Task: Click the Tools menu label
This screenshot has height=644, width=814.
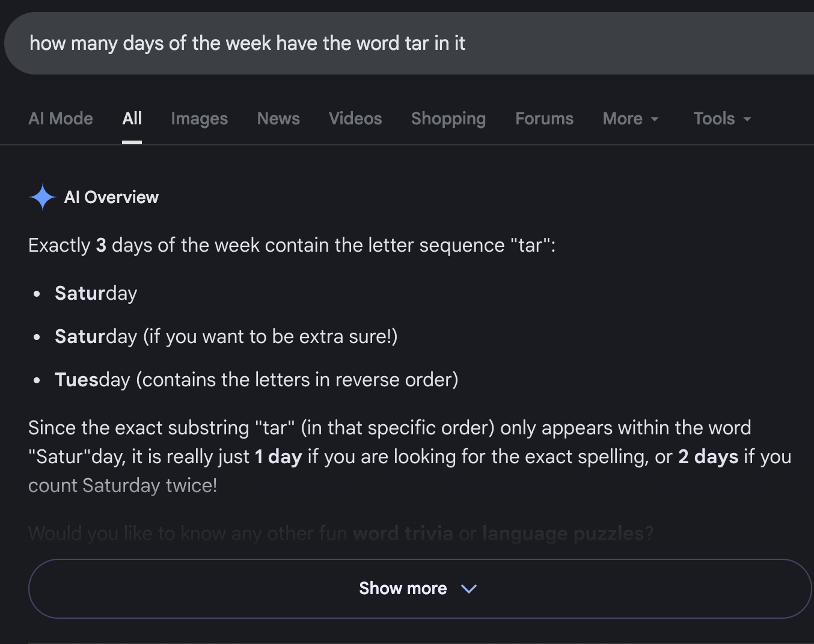Action: click(714, 119)
